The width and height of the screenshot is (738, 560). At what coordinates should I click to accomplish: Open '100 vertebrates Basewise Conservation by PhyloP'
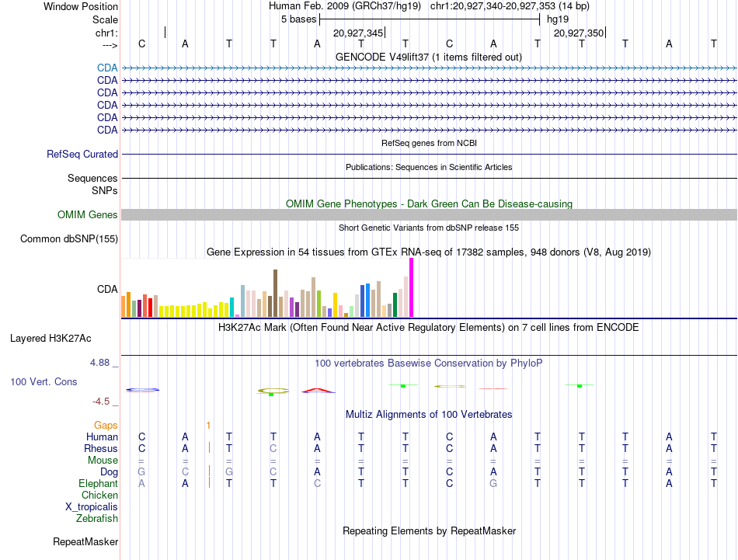tap(429, 363)
